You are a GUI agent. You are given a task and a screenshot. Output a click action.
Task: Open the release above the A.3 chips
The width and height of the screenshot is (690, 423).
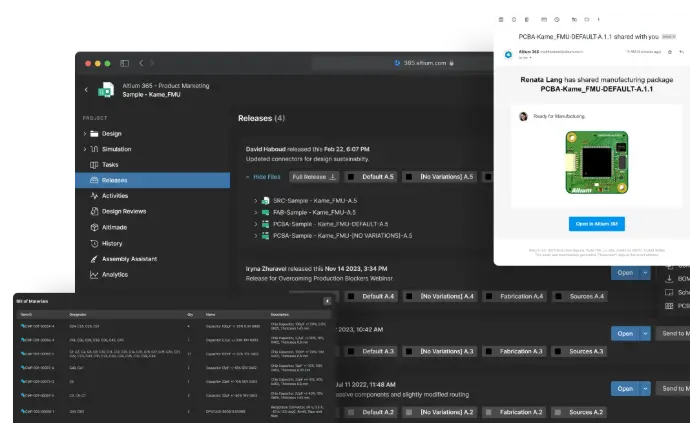click(x=625, y=334)
